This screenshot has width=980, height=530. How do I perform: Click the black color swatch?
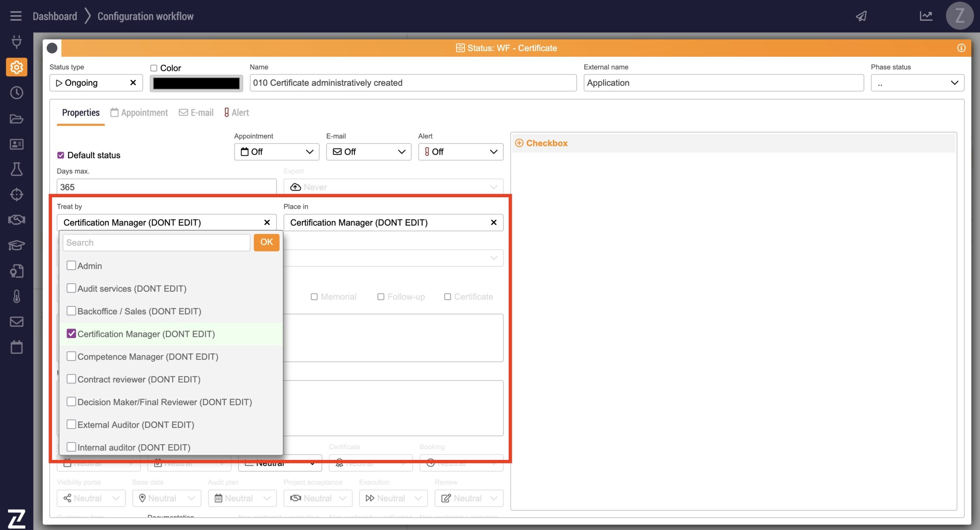[196, 83]
